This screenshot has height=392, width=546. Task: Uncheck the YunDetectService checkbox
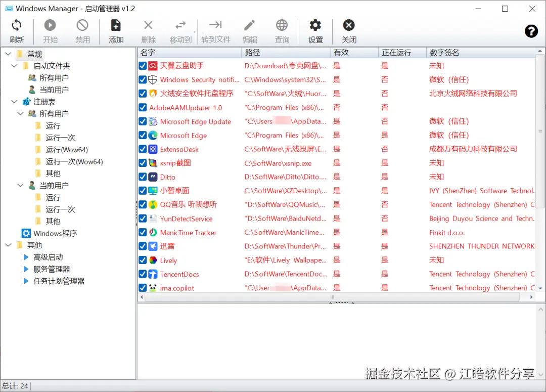143,219
